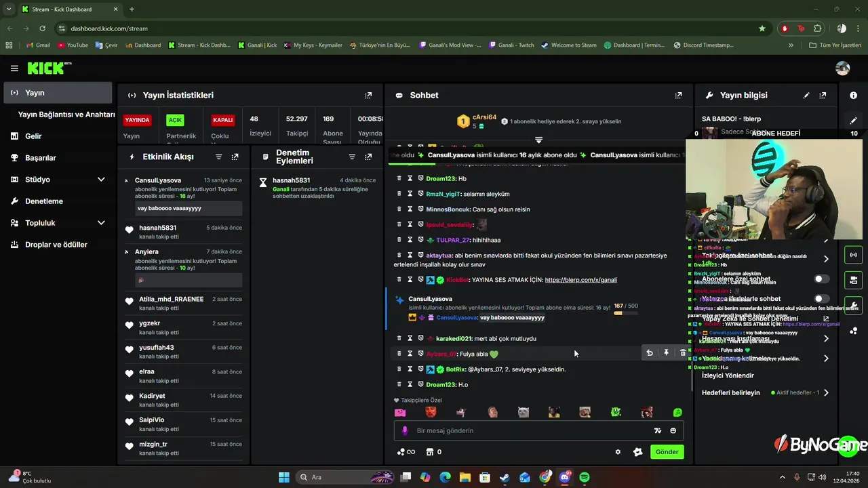Click the info icon in the right sidebar
This screenshot has width=868, height=488.
point(853,96)
